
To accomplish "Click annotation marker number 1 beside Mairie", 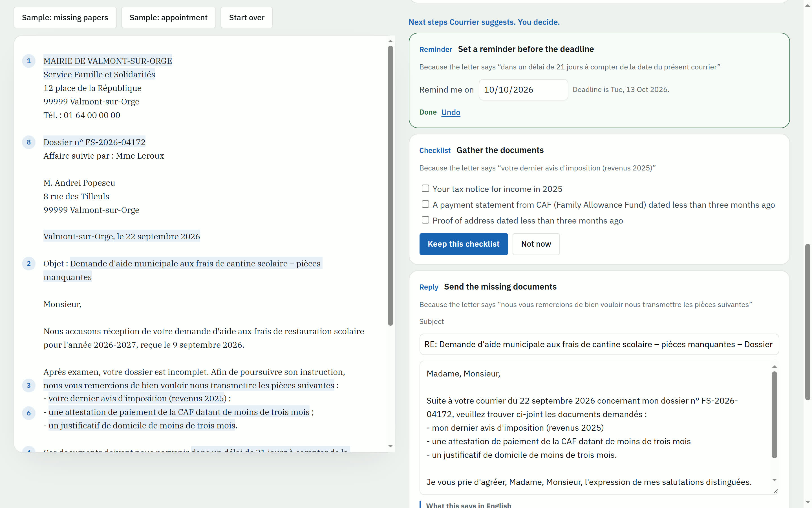I will (x=28, y=61).
